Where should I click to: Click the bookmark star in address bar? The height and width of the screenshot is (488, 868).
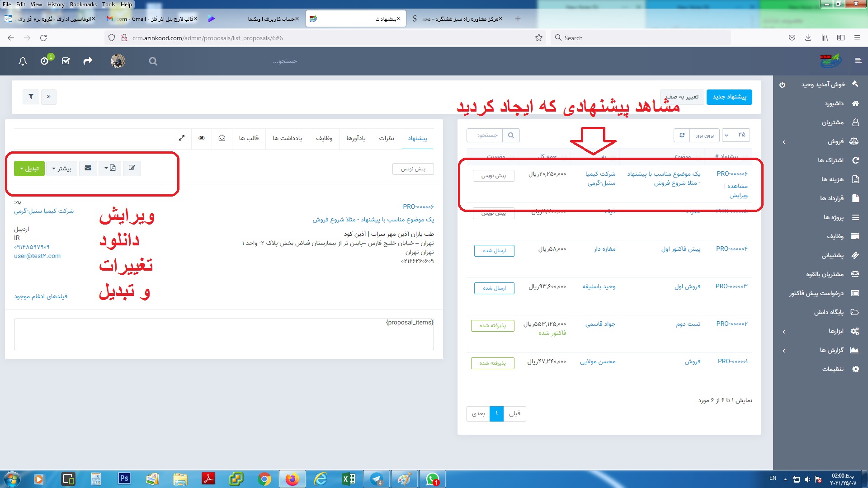click(539, 38)
